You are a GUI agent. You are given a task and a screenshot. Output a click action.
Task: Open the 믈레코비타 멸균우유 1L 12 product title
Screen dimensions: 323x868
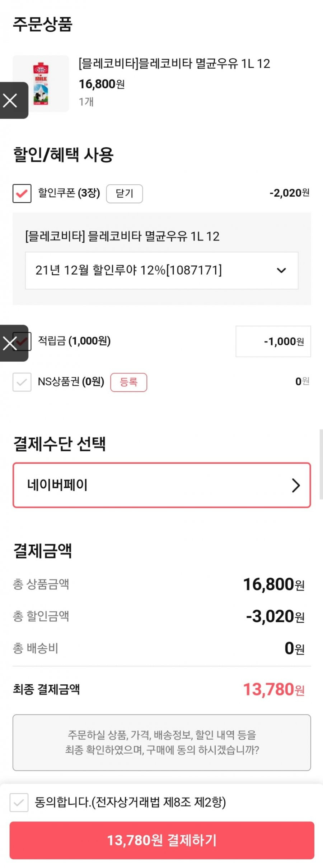point(174,64)
